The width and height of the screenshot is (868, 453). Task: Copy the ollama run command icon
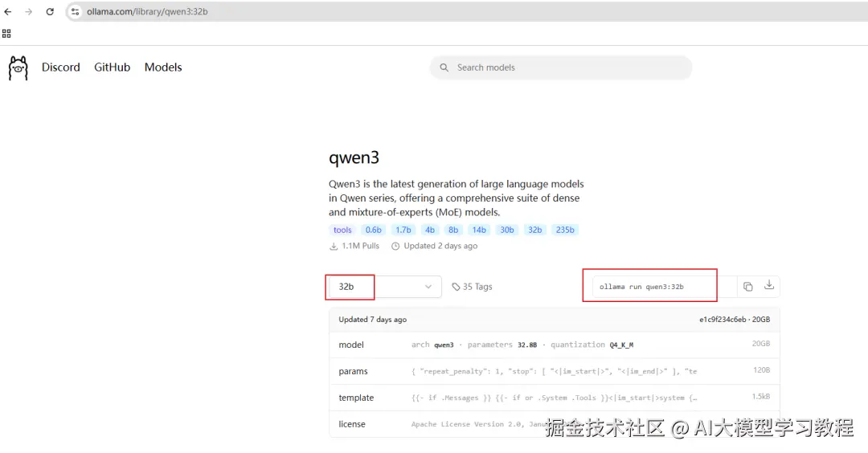(x=748, y=287)
